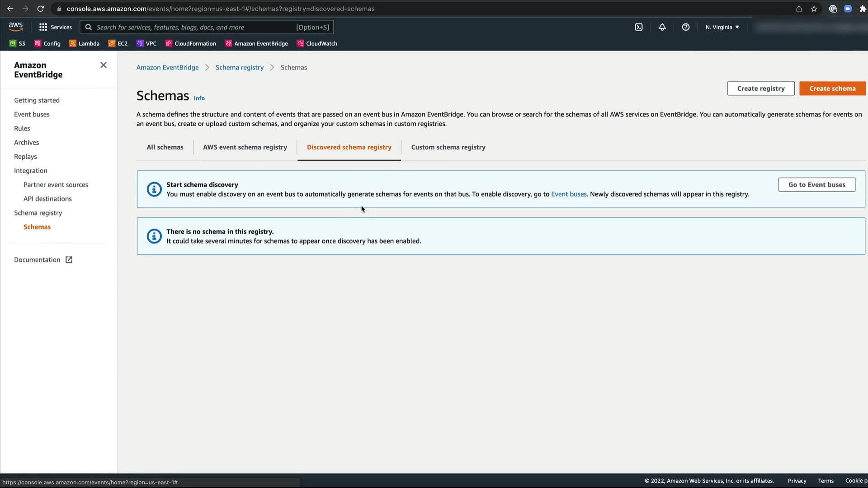This screenshot has height=488, width=868.
Task: Select the All schemas tab
Action: [165, 147]
